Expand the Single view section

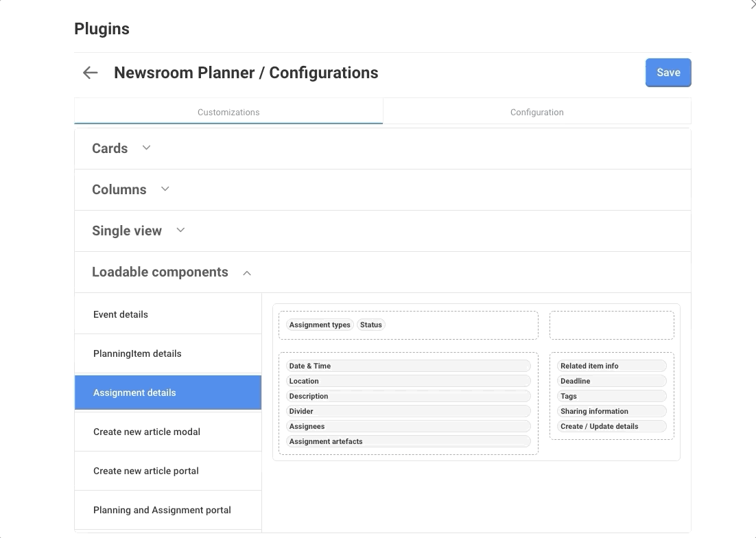point(180,230)
